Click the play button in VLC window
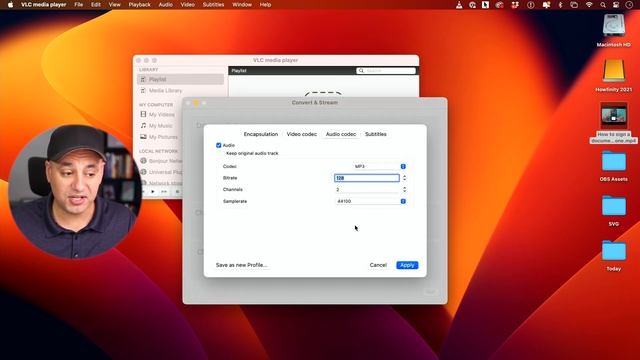The height and width of the screenshot is (360, 640). [x=153, y=191]
